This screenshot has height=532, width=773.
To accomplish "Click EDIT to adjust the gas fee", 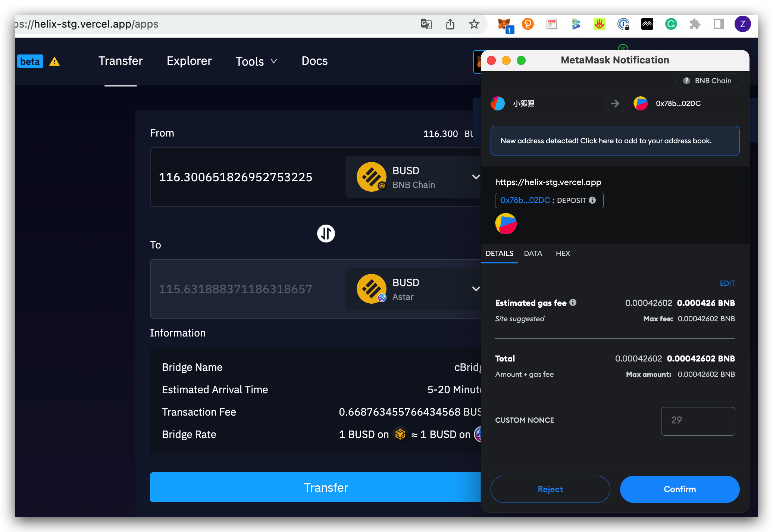I will click(727, 283).
